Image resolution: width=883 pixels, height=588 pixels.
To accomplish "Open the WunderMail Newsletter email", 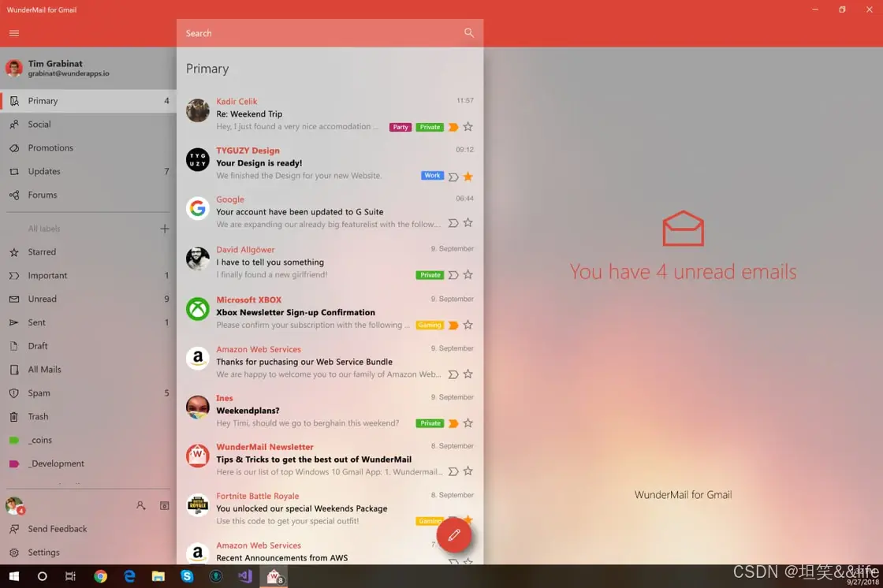I will 330,459.
